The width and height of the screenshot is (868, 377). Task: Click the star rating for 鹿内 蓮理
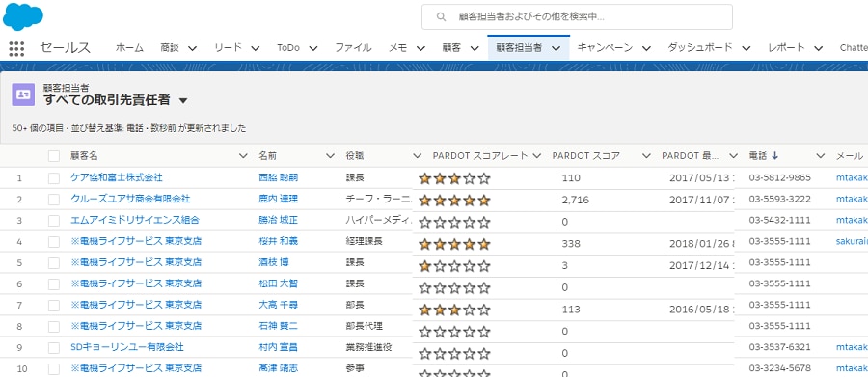[454, 201]
